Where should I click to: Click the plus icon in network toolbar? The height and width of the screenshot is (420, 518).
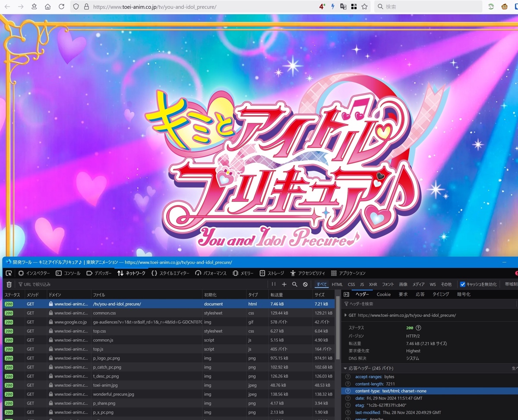click(284, 284)
